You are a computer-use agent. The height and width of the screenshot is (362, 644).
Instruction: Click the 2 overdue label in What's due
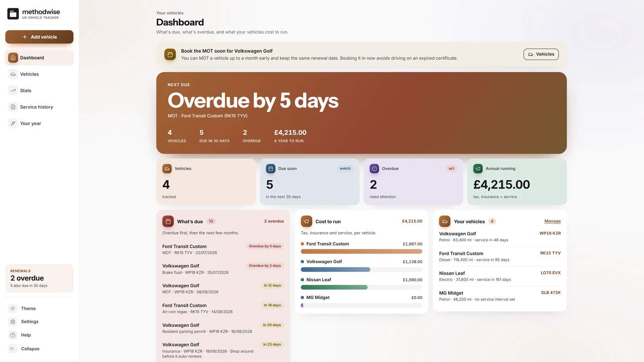[x=274, y=221]
